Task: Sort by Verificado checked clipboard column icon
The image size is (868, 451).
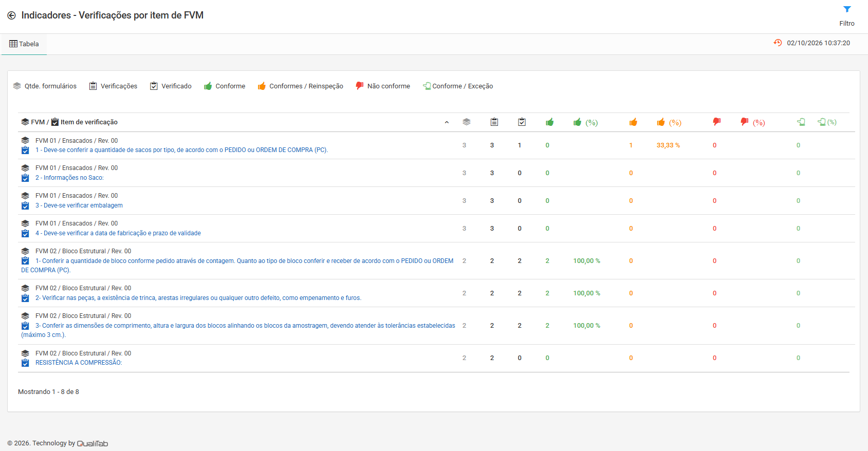Action: (522, 122)
